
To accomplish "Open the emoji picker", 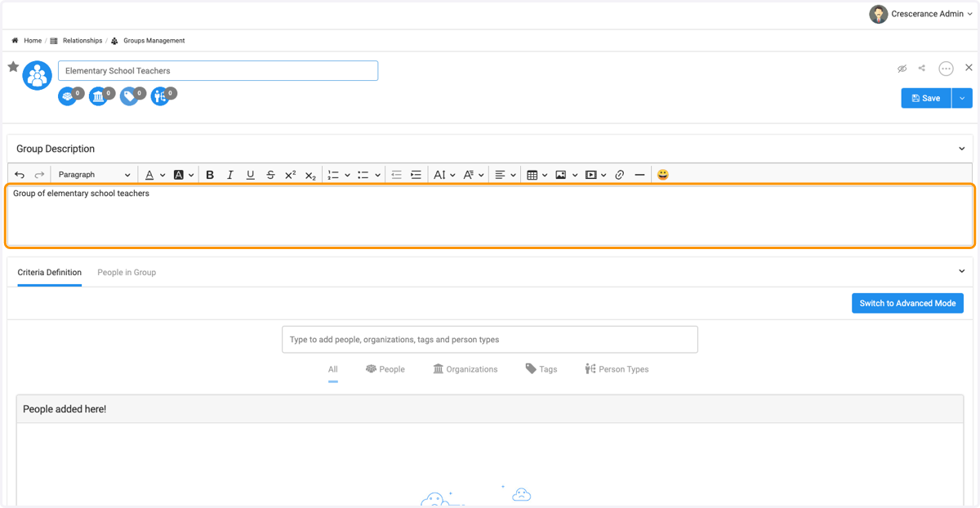I will point(663,175).
